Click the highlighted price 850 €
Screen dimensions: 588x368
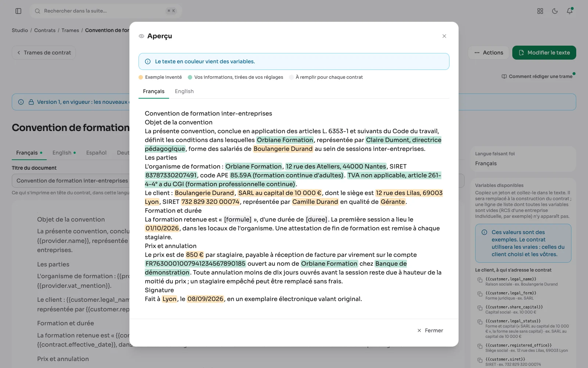point(195,255)
